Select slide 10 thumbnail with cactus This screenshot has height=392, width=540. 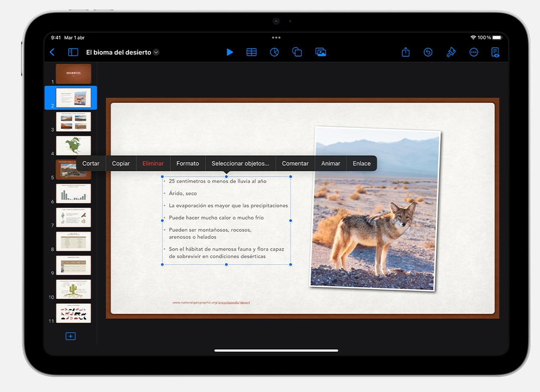click(73, 289)
